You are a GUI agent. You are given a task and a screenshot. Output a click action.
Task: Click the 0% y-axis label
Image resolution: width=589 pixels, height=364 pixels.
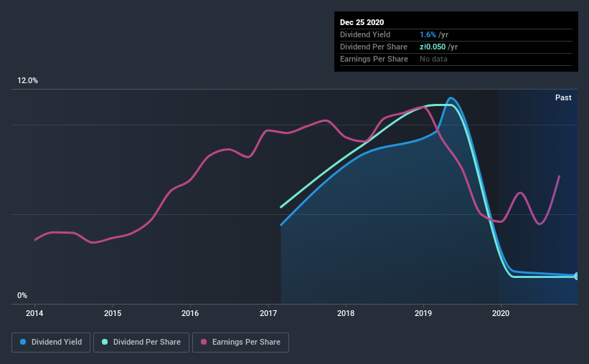click(22, 296)
